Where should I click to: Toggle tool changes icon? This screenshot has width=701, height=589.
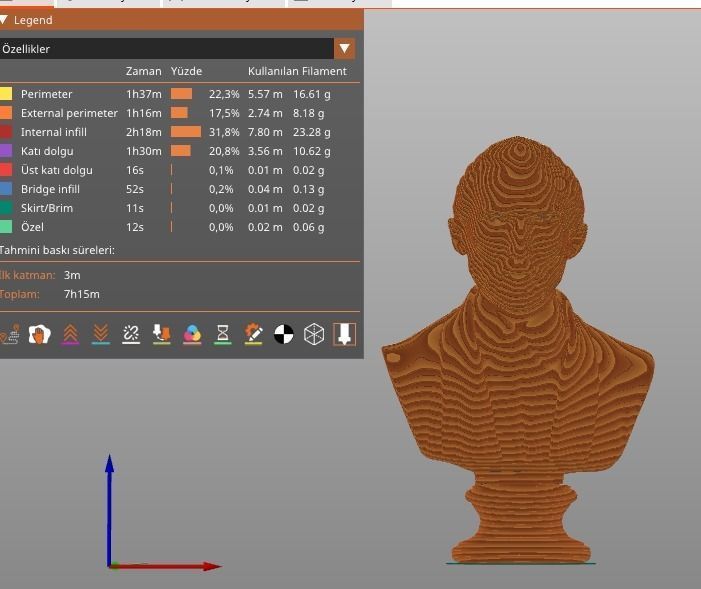(x=161, y=334)
